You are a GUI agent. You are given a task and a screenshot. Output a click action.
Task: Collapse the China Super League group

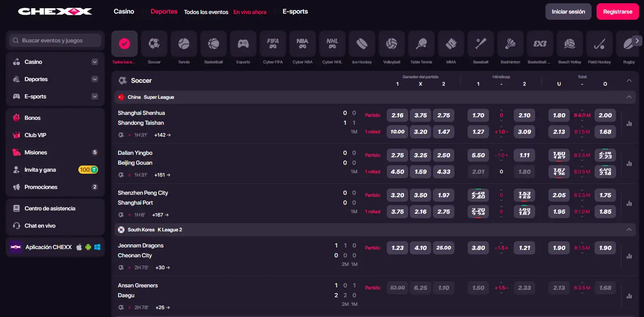[629, 97]
